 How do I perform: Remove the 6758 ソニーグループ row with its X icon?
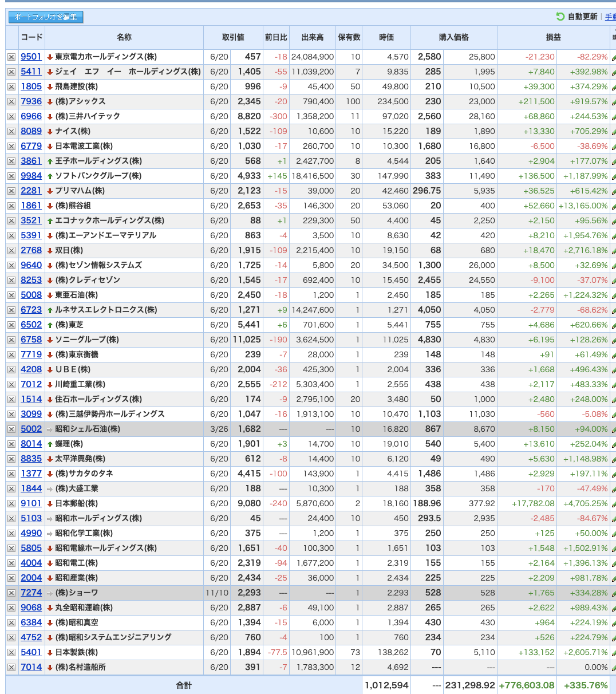[x=11, y=340]
